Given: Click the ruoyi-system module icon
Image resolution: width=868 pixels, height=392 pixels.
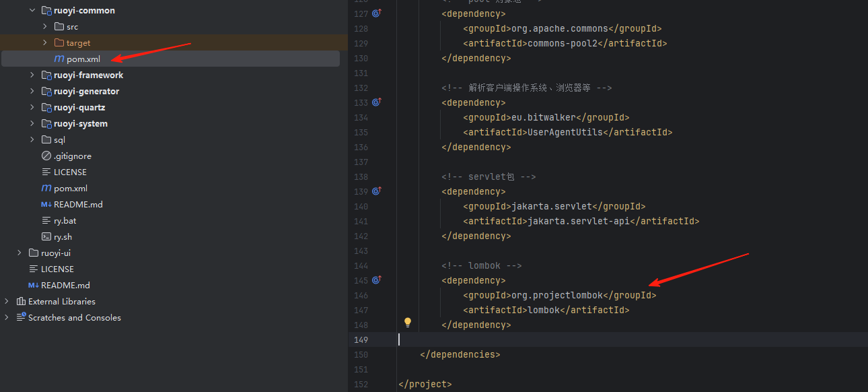Looking at the screenshot, I should [46, 123].
